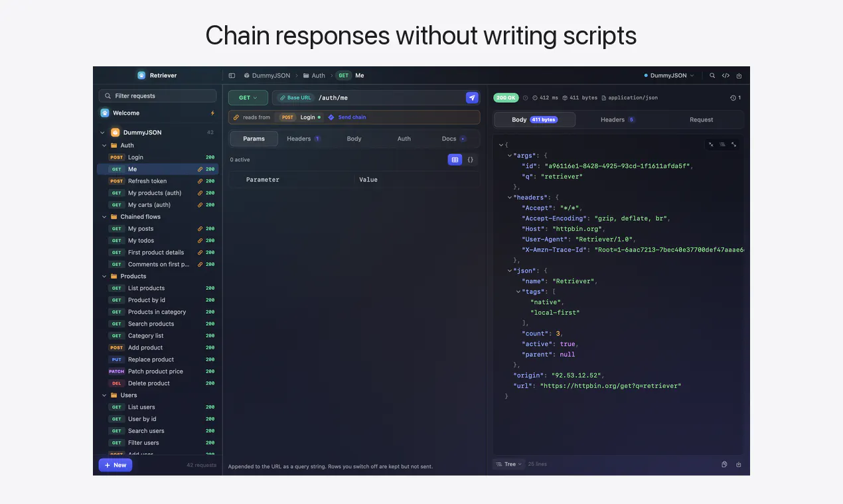Click the link icon before 'reads from'

pos(236,117)
